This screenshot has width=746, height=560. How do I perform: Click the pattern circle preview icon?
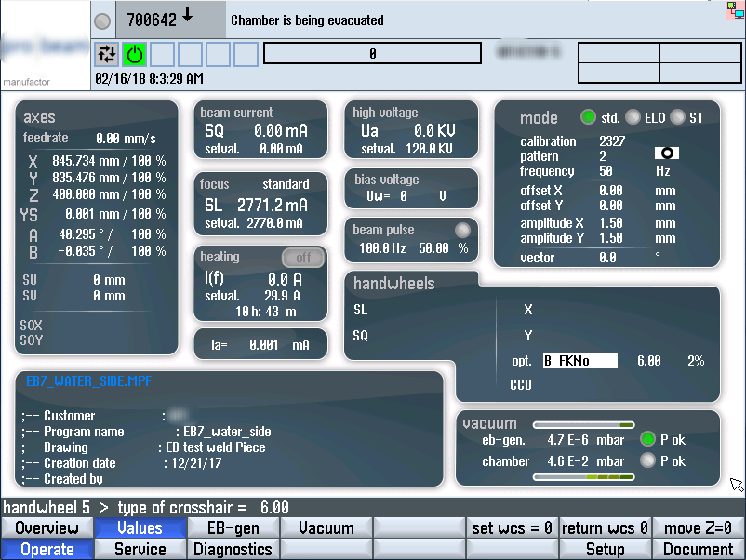tap(667, 154)
